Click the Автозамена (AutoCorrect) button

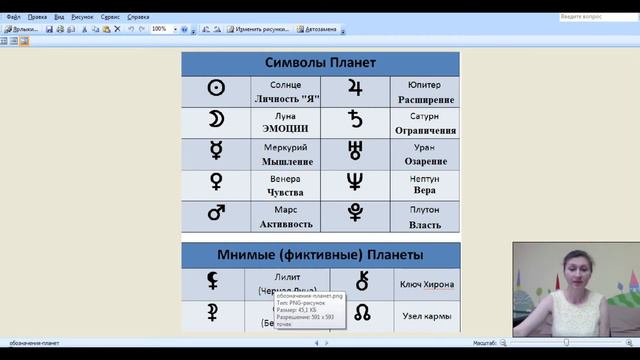tap(317, 29)
